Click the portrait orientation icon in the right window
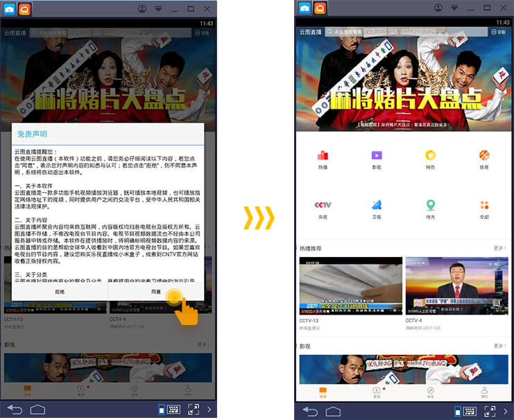Image resolution: width=514 pixels, height=420 pixels. (458, 411)
